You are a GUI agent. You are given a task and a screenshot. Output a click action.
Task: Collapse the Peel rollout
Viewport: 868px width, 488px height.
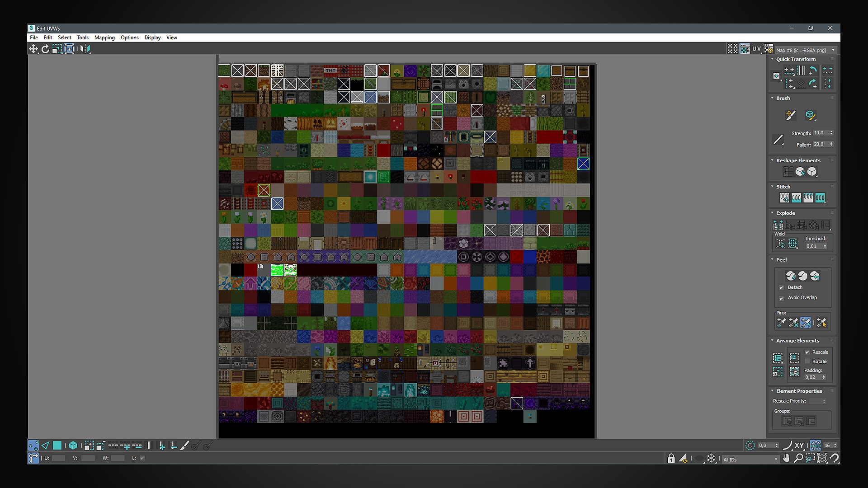(x=772, y=260)
